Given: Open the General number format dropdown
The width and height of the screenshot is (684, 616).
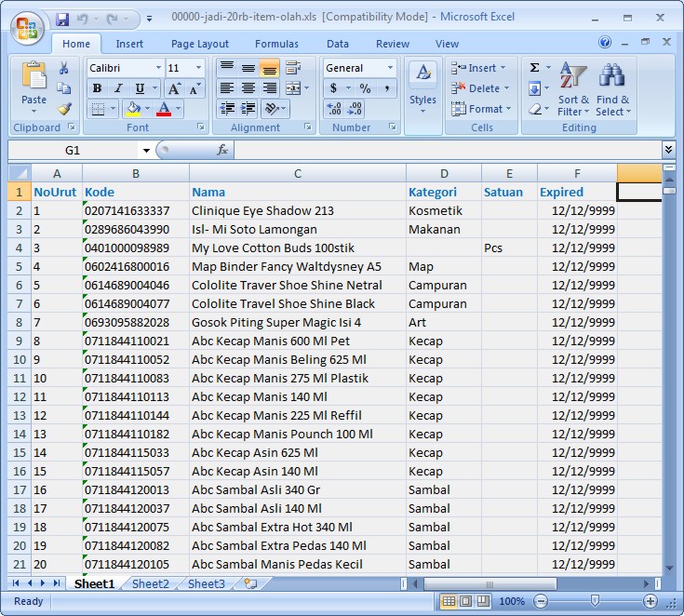Looking at the screenshot, I should tap(389, 68).
